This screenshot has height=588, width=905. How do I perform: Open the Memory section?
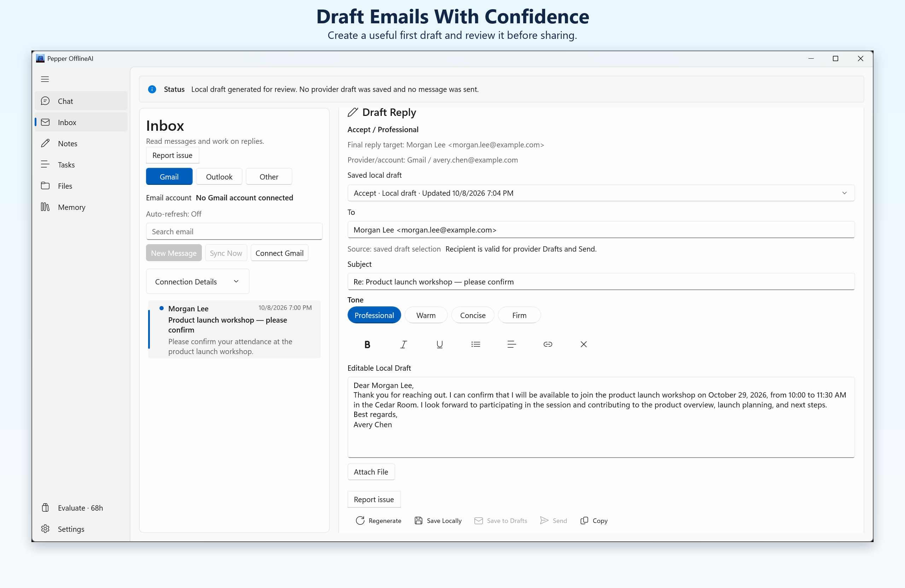click(81, 207)
